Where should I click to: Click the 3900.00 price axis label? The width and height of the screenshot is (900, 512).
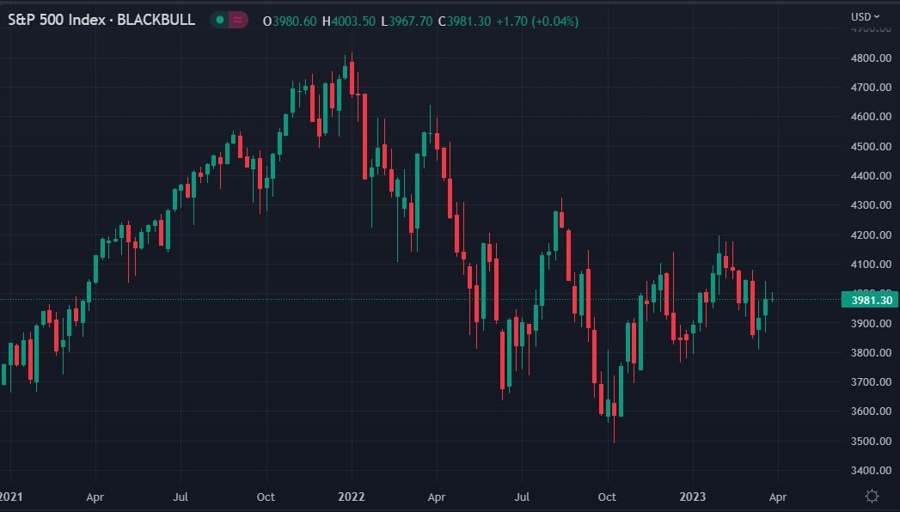coord(871,323)
